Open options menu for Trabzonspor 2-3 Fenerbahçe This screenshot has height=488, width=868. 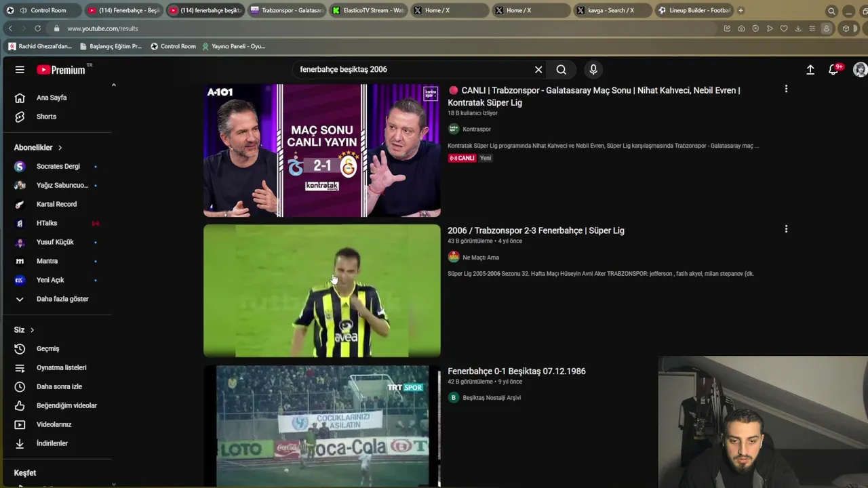coord(786,229)
